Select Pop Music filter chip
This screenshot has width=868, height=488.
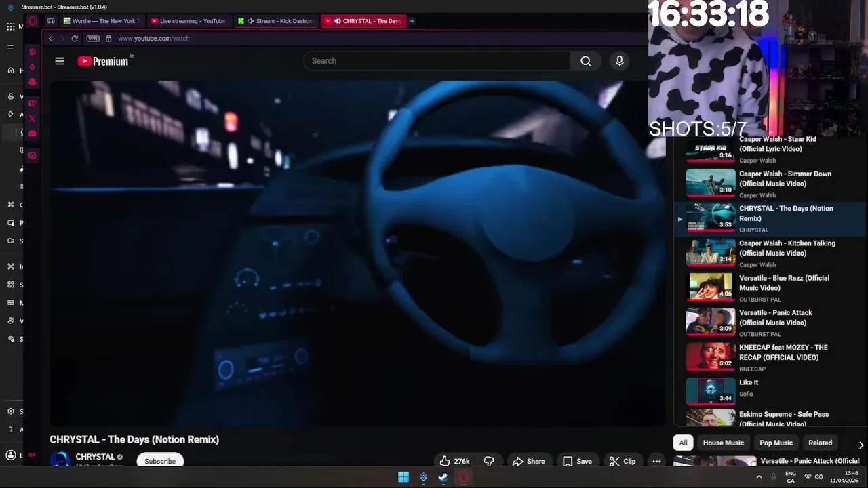tap(776, 443)
